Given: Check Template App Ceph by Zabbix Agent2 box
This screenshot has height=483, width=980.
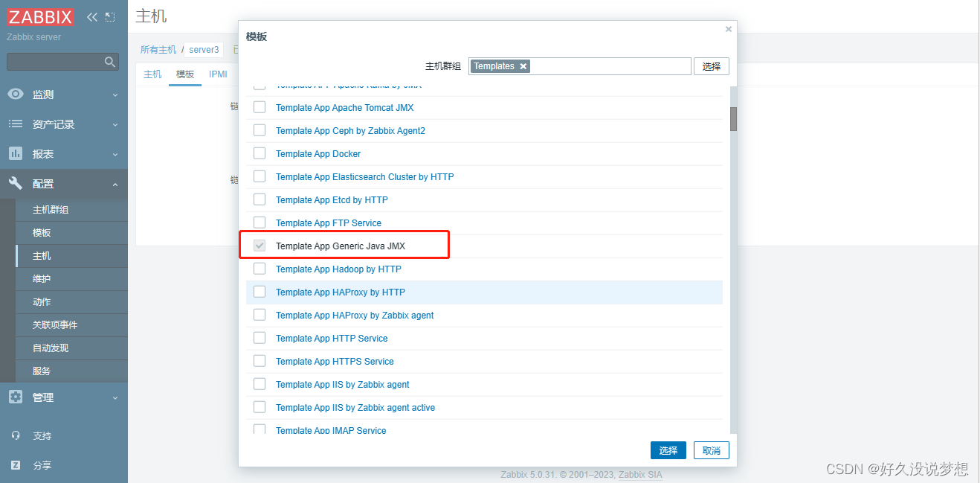Looking at the screenshot, I should (259, 130).
